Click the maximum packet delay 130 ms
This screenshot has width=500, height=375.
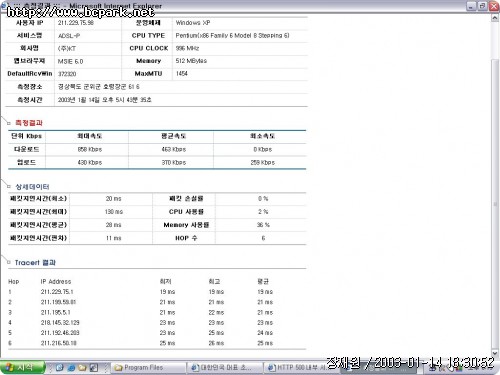coord(114,212)
